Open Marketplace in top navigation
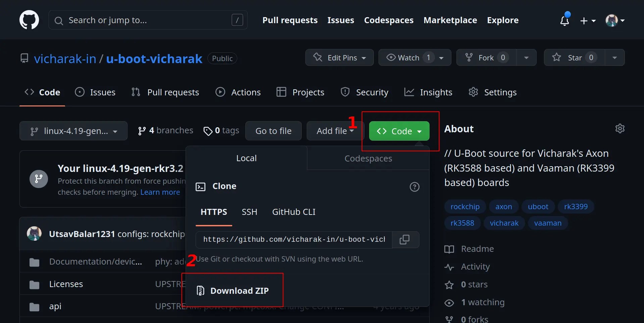The width and height of the screenshot is (644, 323). (x=450, y=20)
